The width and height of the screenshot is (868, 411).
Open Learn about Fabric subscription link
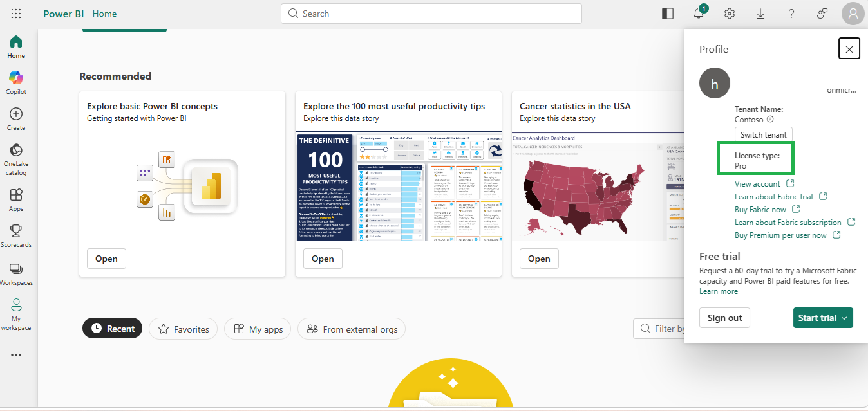(795, 223)
